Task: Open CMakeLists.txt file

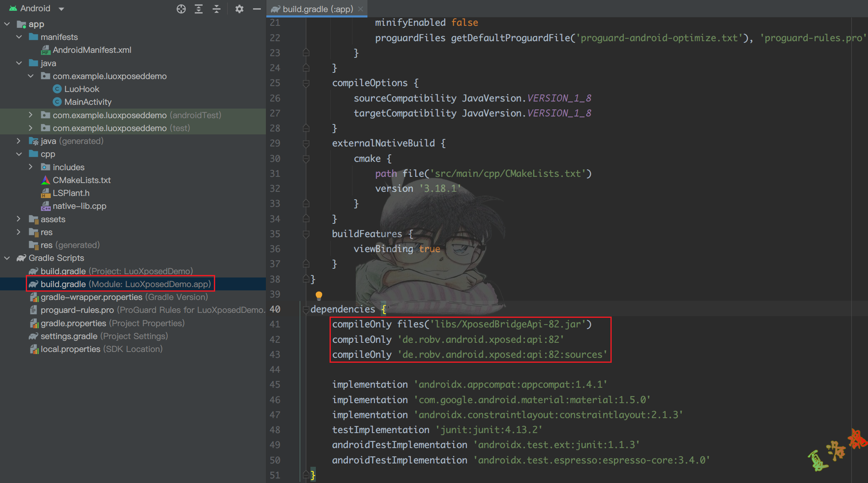Action: point(82,180)
